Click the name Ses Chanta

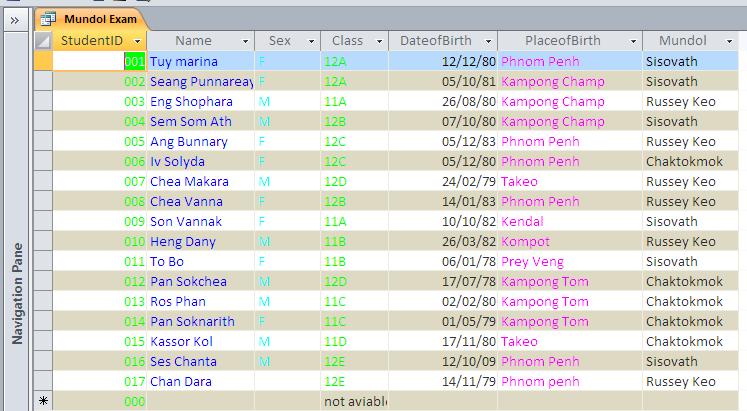pos(183,361)
